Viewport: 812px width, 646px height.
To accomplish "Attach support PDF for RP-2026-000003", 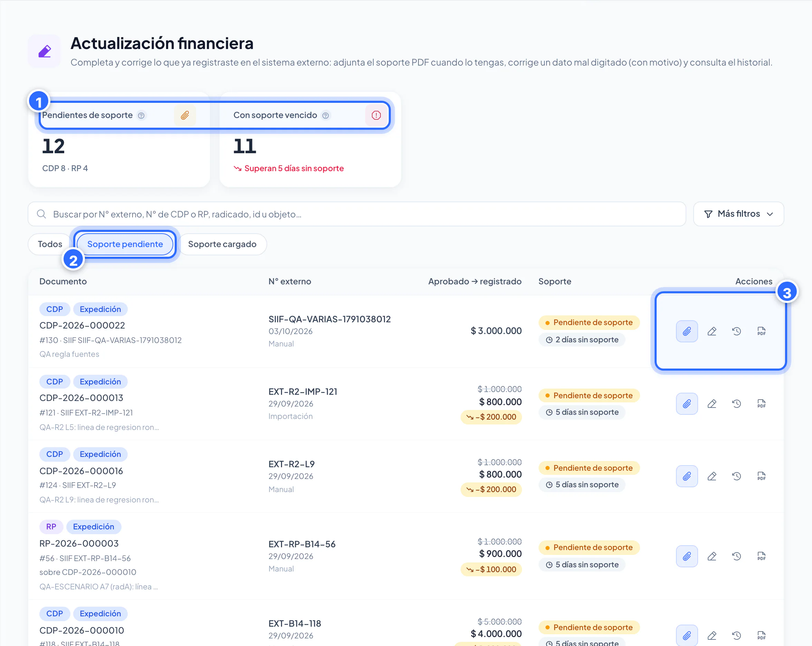I will [687, 556].
